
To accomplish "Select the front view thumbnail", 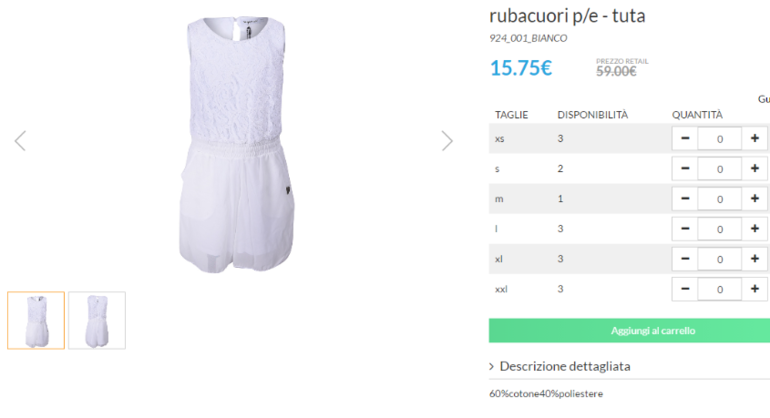I will [x=36, y=320].
